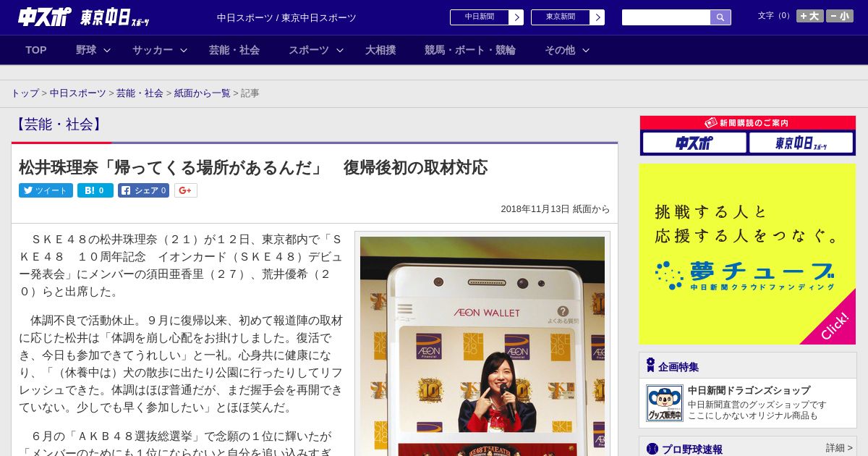Viewport: 868px width, 456px height.
Task: Click the date 2018年11月13日 紙面から
Action: [x=556, y=209]
